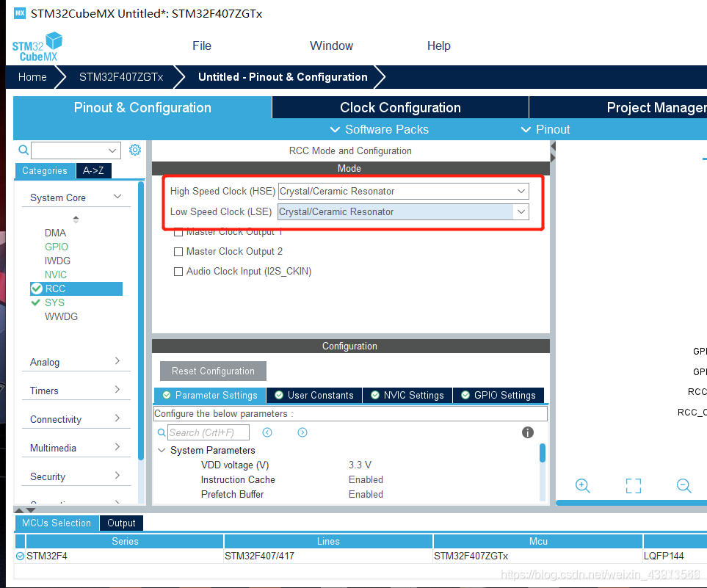
Task: Zoom out on the pinout view
Action: point(684,486)
